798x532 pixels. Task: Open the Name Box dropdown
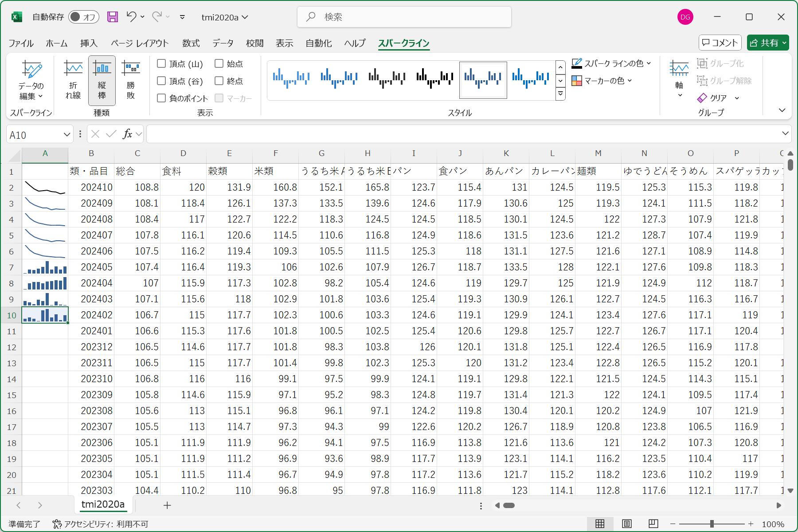point(67,134)
